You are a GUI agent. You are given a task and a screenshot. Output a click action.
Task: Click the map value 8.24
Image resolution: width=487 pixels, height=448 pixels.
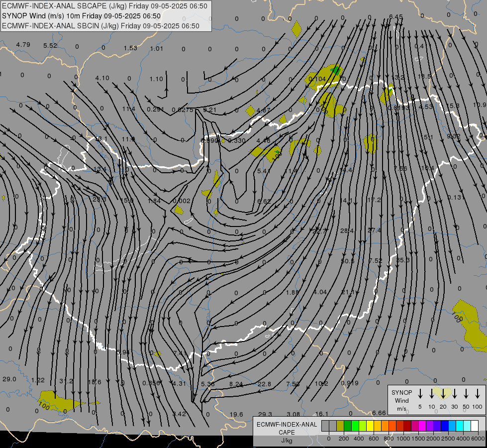236,384
